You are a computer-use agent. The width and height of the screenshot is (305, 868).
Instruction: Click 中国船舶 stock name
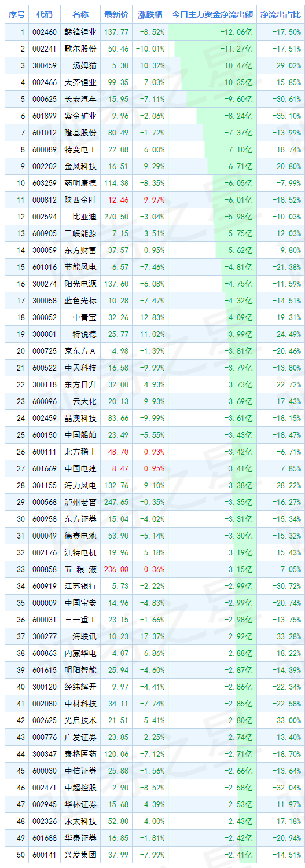tap(80, 435)
